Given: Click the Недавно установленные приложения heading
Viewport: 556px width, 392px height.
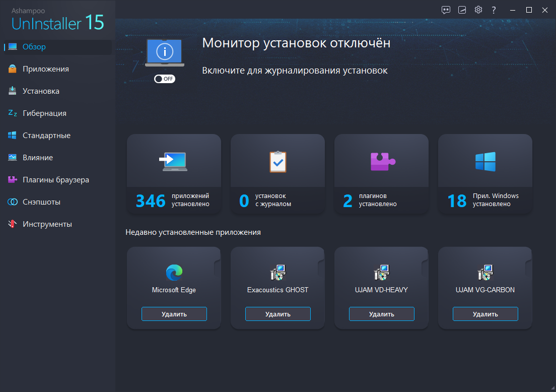Looking at the screenshot, I should coord(193,232).
